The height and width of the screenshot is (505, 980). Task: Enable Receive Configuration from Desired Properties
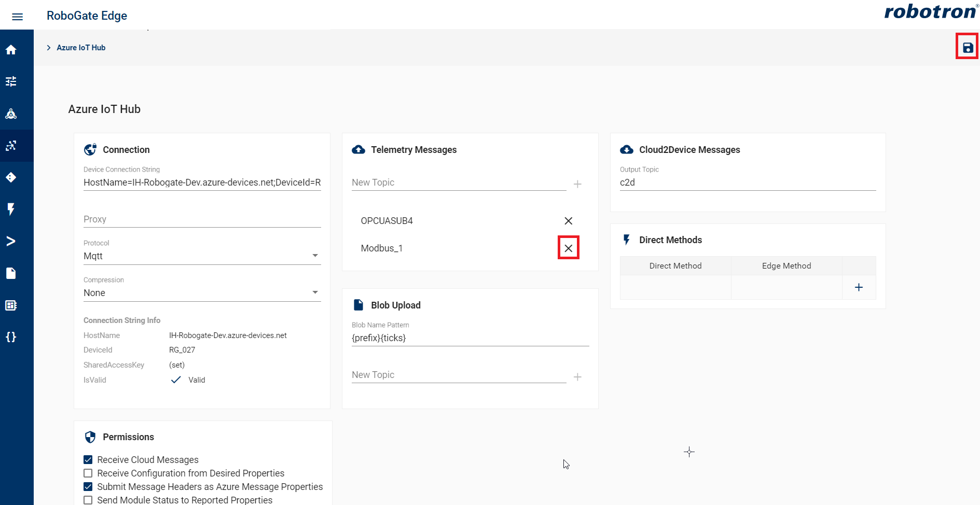click(x=87, y=473)
